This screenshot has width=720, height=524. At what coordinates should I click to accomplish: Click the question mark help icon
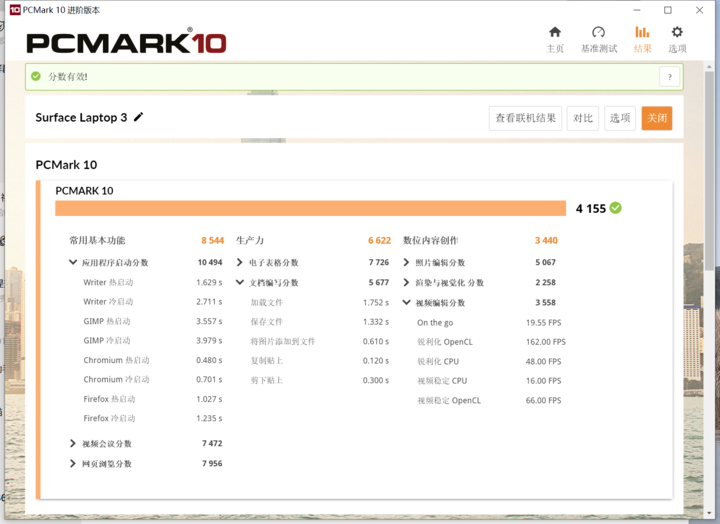click(669, 77)
